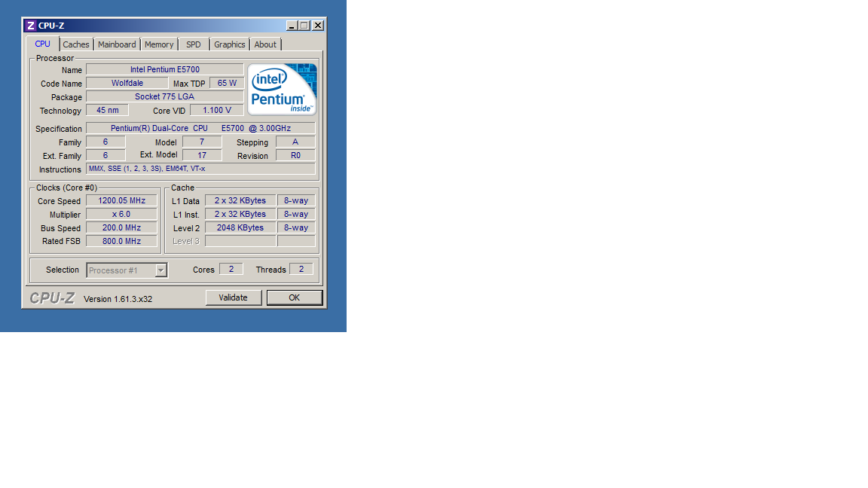This screenshot has width=868, height=488.
Task: Open the Mainboard tab
Action: point(117,44)
